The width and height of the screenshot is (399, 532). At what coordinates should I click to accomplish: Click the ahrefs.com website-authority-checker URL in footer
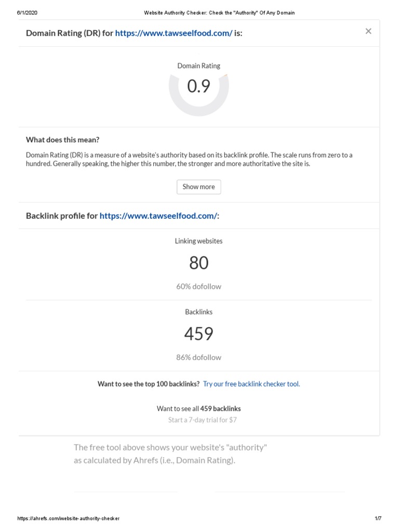[69, 519]
